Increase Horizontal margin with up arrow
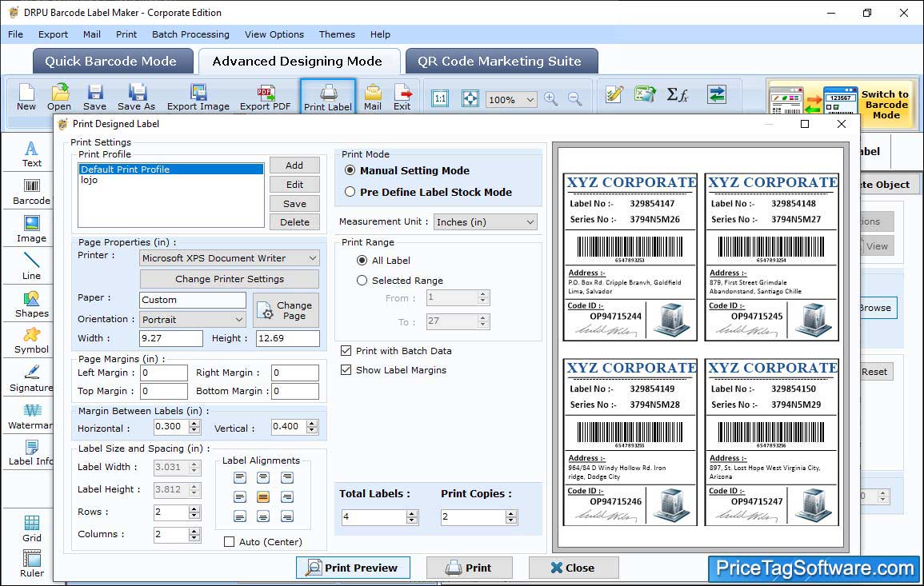Viewport: 924px width, 586px height. click(x=194, y=423)
